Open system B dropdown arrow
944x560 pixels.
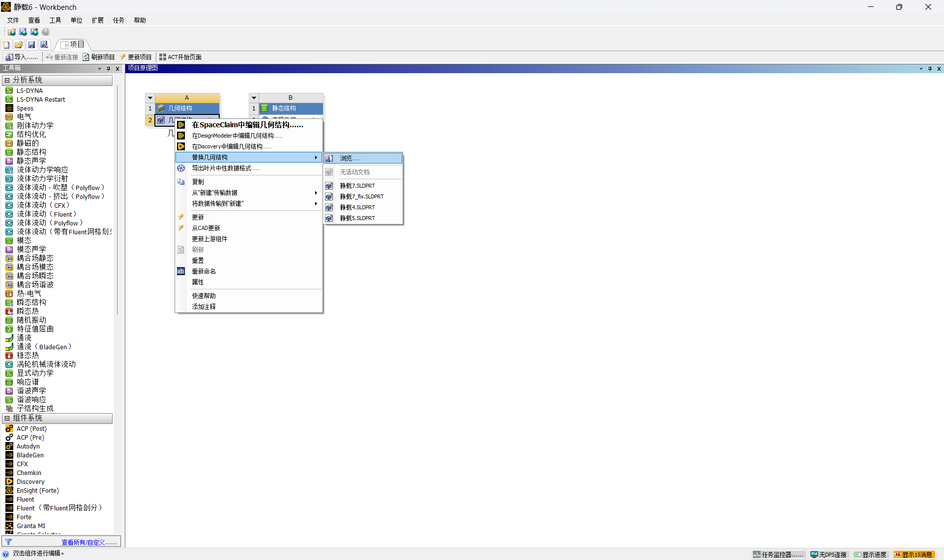[x=254, y=98]
